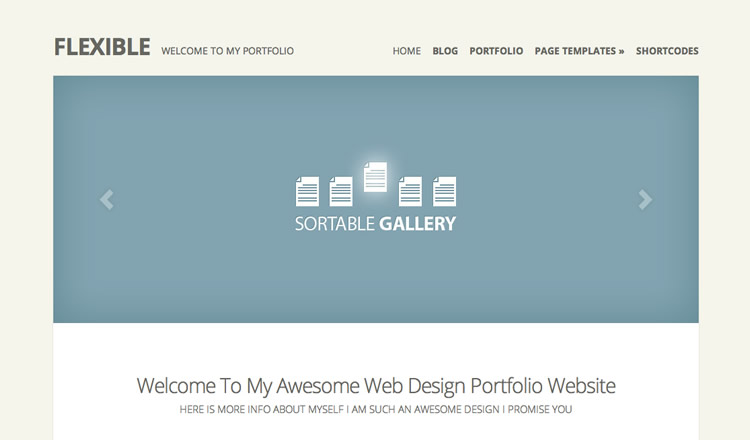Click the word SORTABLE in slide caption
This screenshot has height=440, width=750.
pyautogui.click(x=335, y=224)
